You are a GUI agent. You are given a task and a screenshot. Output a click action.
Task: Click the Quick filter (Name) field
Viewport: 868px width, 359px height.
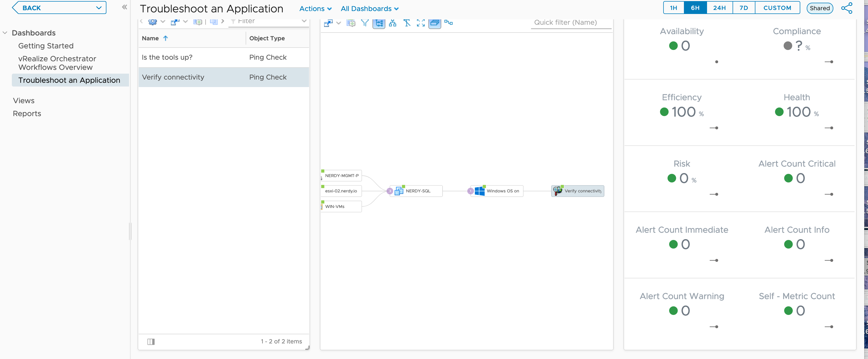point(571,23)
